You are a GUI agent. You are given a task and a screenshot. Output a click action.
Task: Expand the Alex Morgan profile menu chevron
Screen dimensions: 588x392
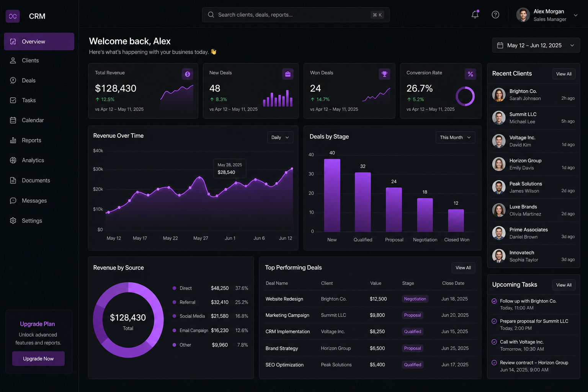[x=575, y=15]
